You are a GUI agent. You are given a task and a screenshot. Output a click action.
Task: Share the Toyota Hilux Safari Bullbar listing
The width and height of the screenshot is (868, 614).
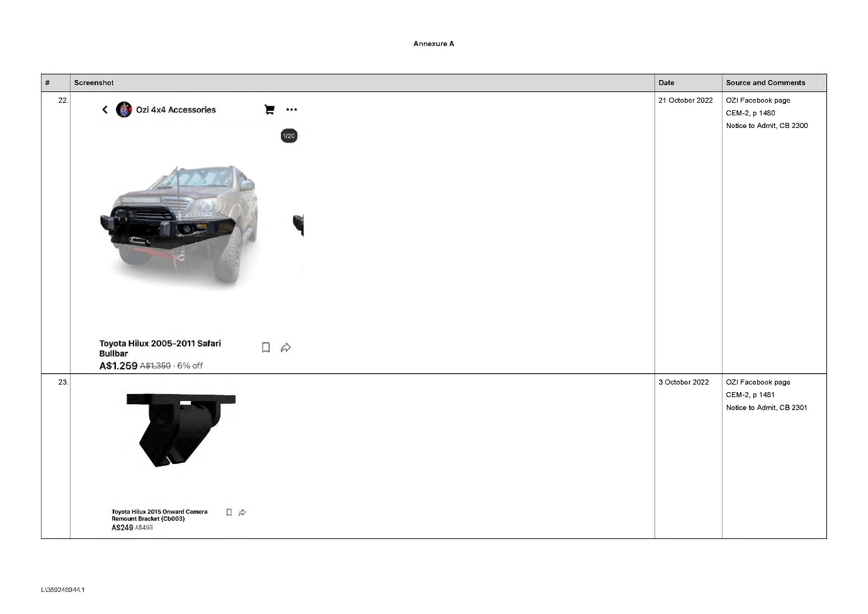pyautogui.click(x=285, y=347)
